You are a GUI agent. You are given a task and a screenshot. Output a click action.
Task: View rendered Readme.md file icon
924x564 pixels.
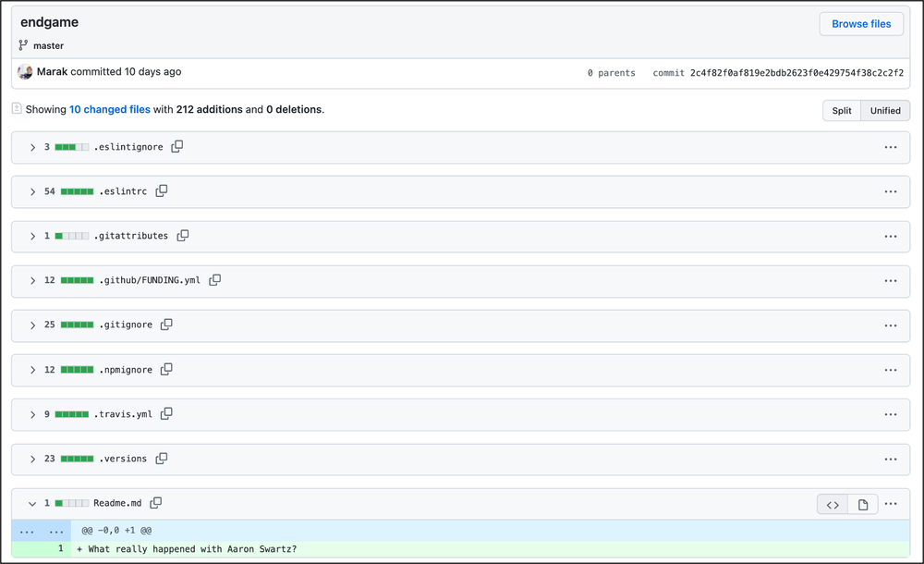click(x=863, y=504)
